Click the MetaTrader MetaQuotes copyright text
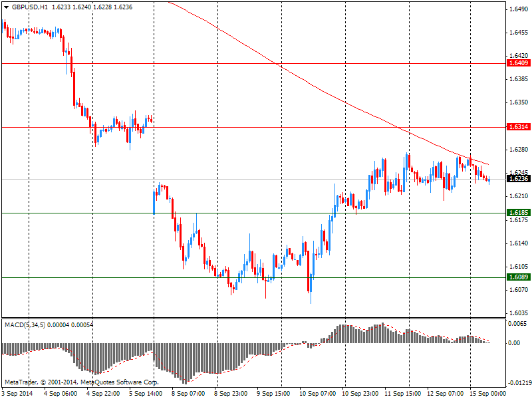Viewport: 532px width, 399px height. [81, 382]
